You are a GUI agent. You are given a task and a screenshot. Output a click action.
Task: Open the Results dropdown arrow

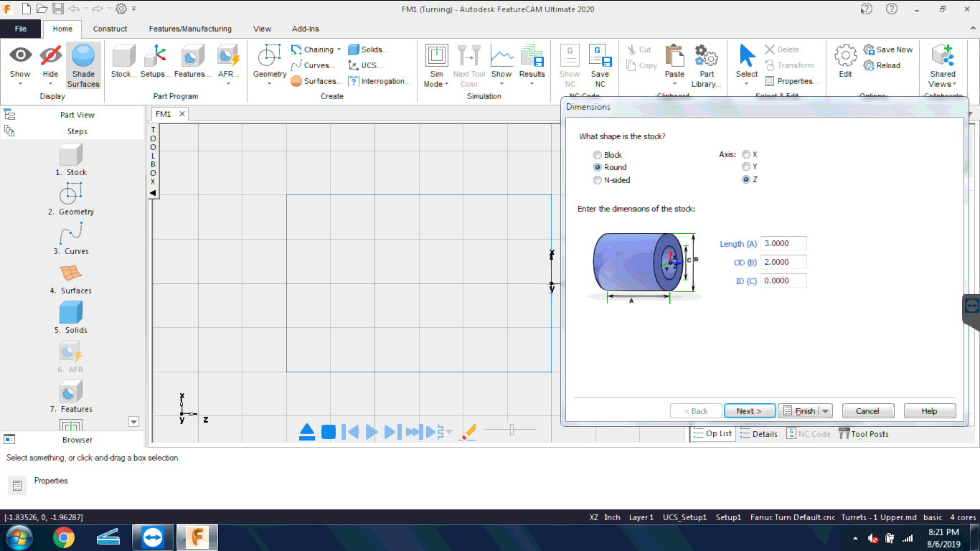tap(532, 84)
